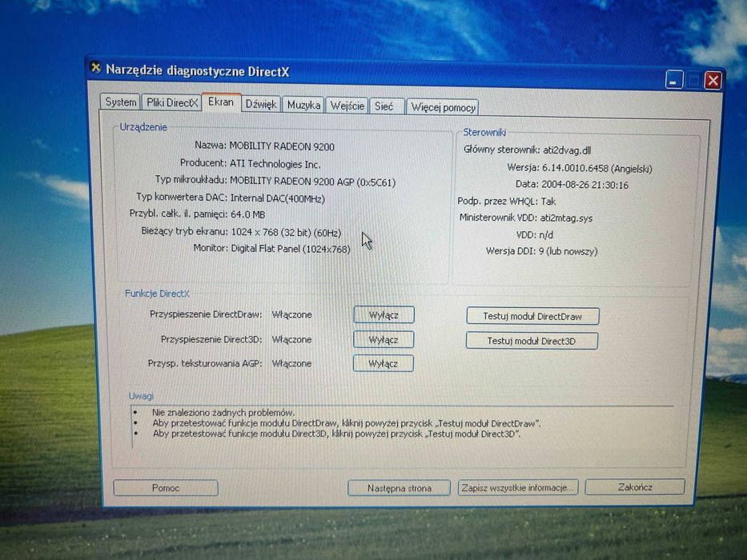Click the note about testing DirectDraw
This screenshot has height=560, width=747.
tap(347, 423)
